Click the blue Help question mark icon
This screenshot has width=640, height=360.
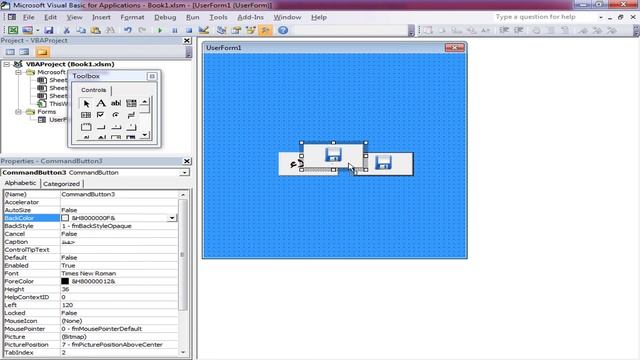point(283,30)
